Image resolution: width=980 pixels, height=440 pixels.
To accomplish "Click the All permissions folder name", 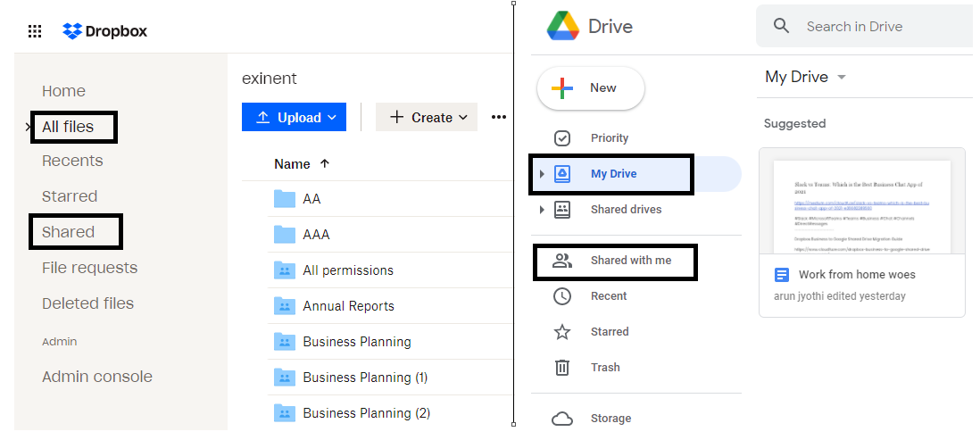I will coord(348,270).
